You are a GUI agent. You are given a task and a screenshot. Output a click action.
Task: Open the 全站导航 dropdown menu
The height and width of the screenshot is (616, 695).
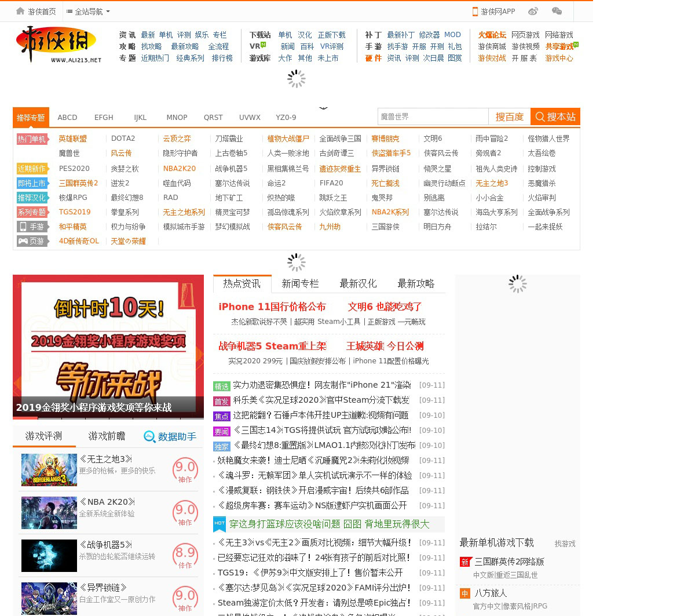coord(88,11)
